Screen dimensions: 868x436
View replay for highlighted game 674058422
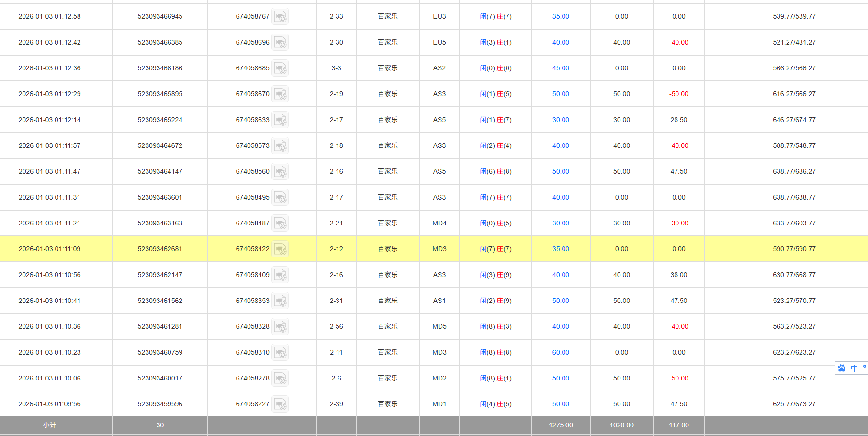click(280, 249)
